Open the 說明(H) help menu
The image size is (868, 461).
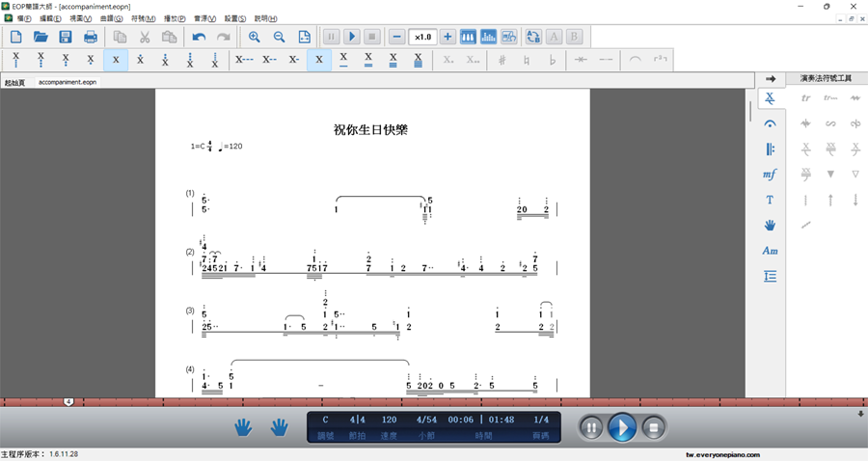265,18
